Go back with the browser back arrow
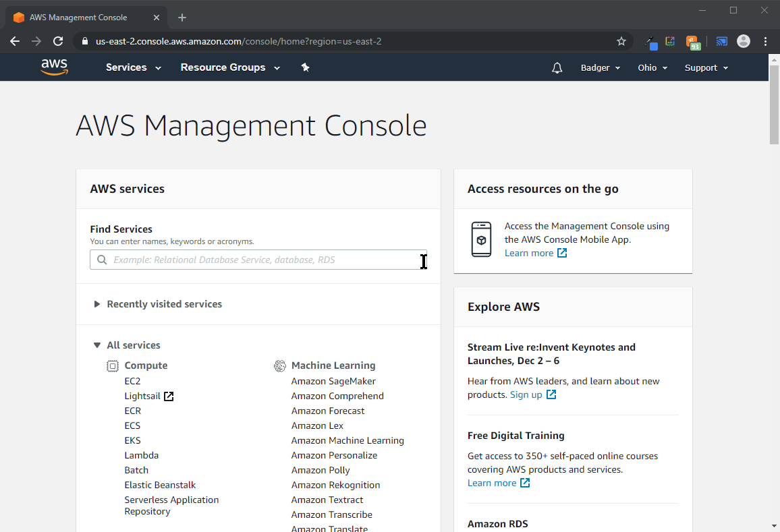Image resolution: width=780 pixels, height=532 pixels. [15, 41]
